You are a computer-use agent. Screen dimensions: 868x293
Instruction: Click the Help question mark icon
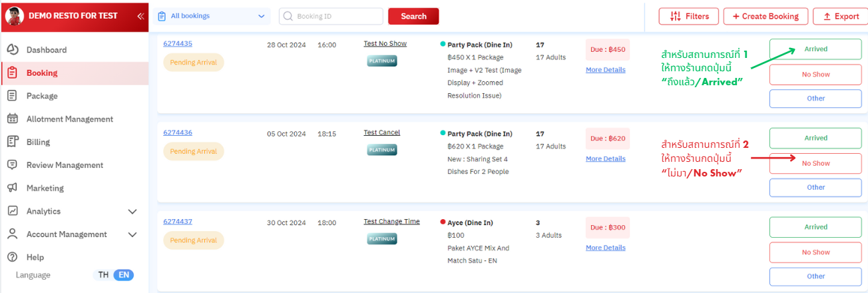pos(12,257)
